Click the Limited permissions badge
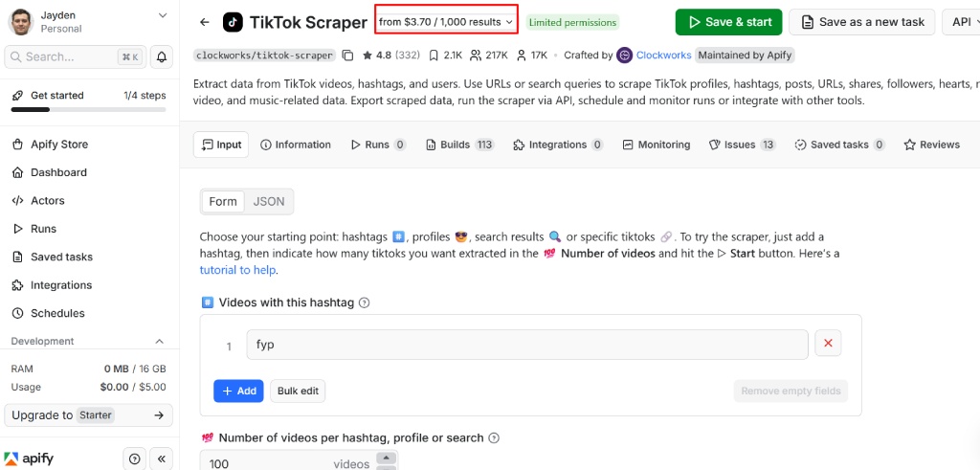The width and height of the screenshot is (980, 470). (x=572, y=23)
